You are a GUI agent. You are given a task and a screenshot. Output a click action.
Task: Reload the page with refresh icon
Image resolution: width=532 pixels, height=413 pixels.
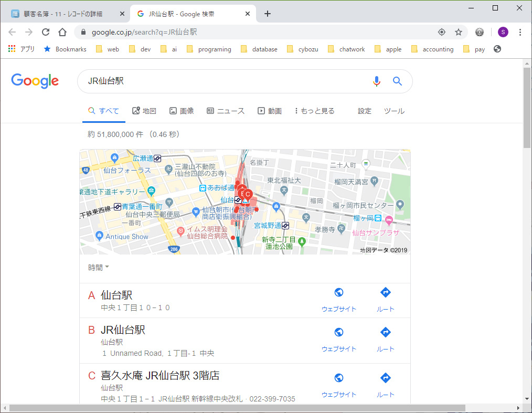(46, 32)
